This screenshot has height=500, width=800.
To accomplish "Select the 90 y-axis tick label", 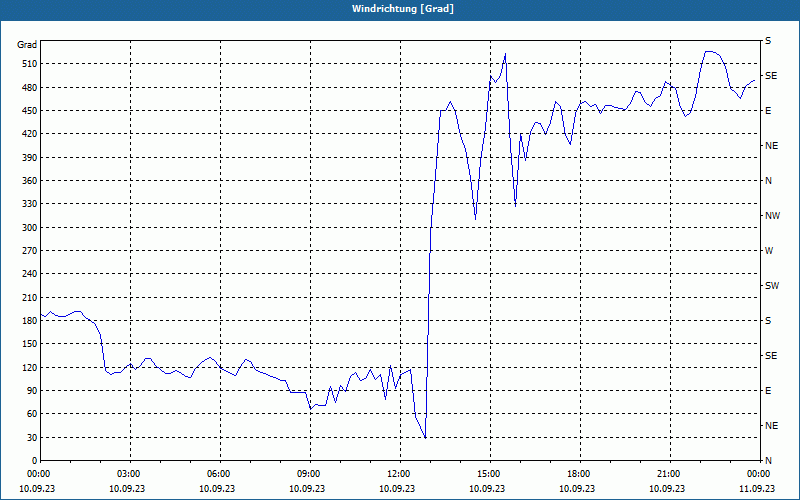I will tap(33, 390).
